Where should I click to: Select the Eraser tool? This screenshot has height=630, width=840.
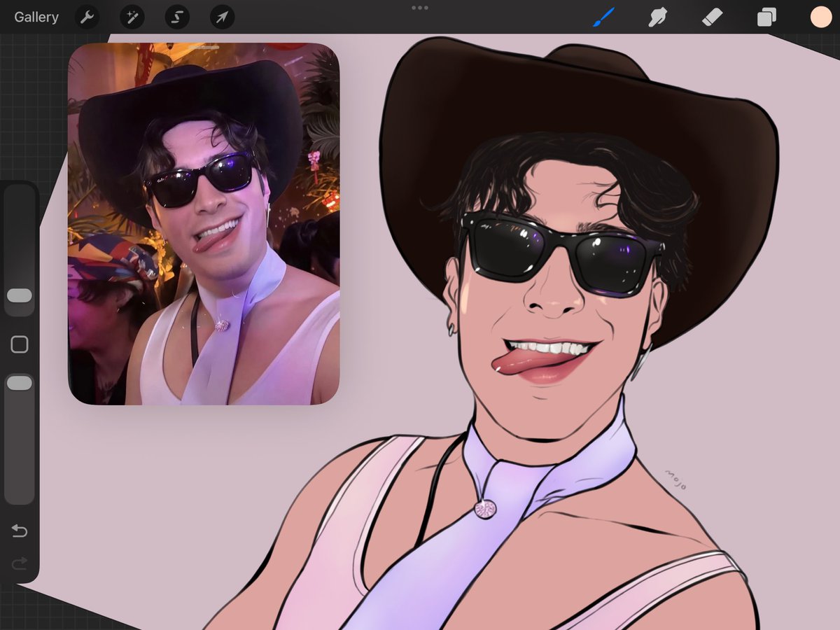(x=712, y=17)
